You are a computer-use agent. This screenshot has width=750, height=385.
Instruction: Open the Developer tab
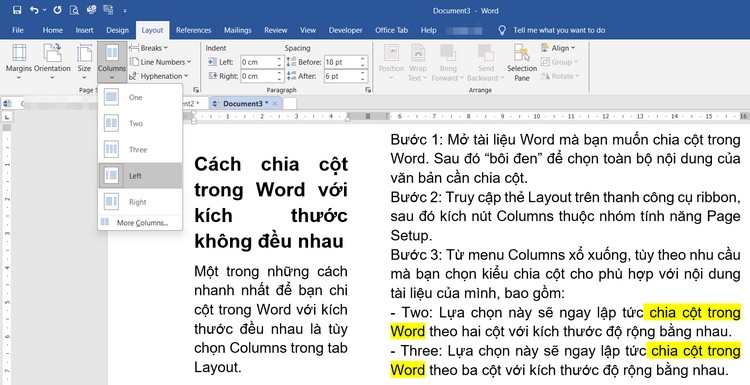click(x=345, y=30)
